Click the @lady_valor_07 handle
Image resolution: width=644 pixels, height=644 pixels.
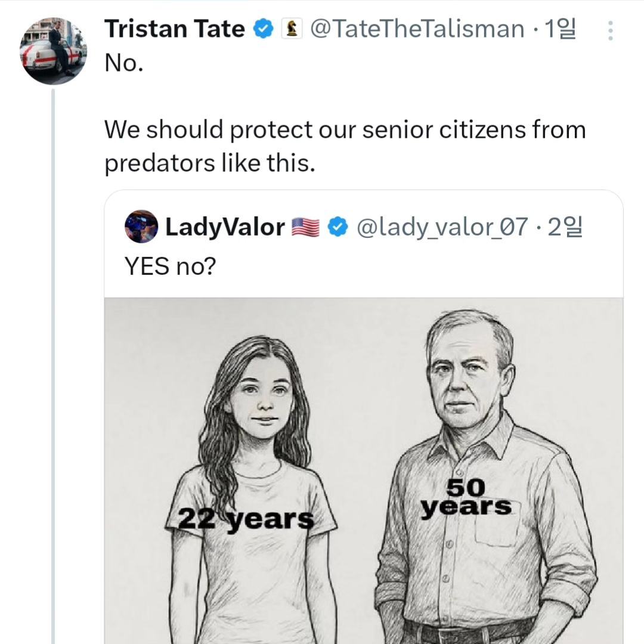(x=442, y=227)
